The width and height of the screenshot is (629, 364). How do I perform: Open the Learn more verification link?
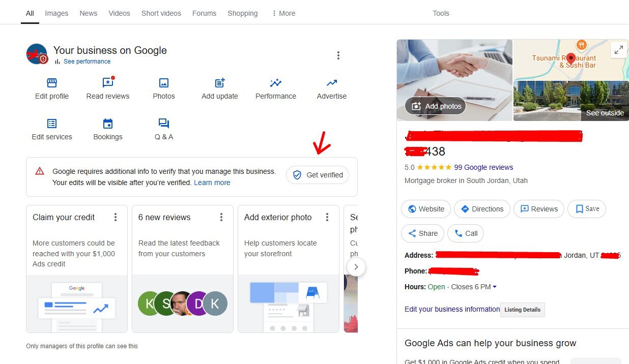click(x=212, y=183)
